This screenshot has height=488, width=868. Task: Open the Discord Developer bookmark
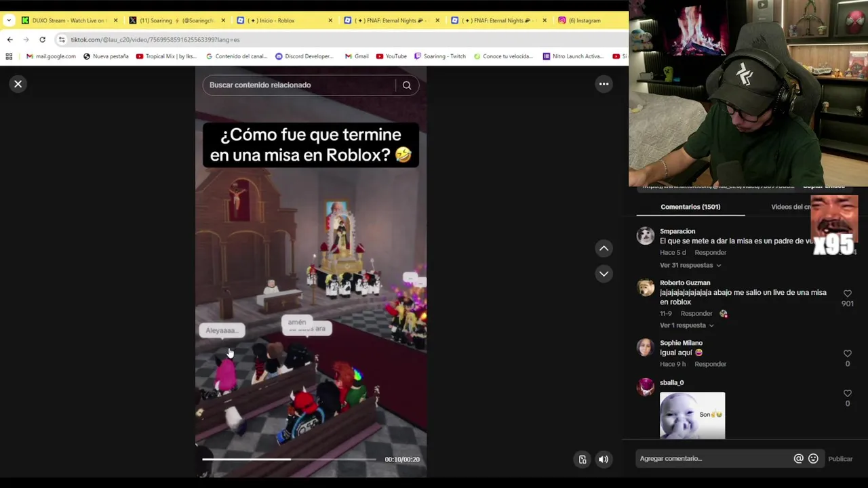coord(304,56)
